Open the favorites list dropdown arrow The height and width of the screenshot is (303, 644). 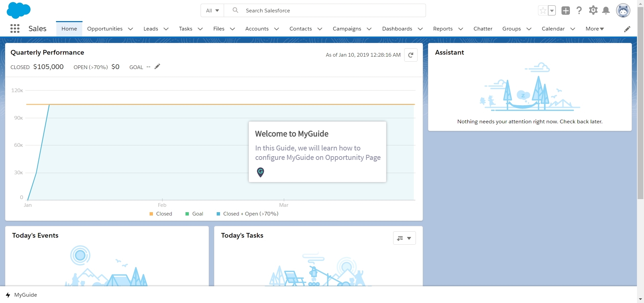(x=552, y=11)
